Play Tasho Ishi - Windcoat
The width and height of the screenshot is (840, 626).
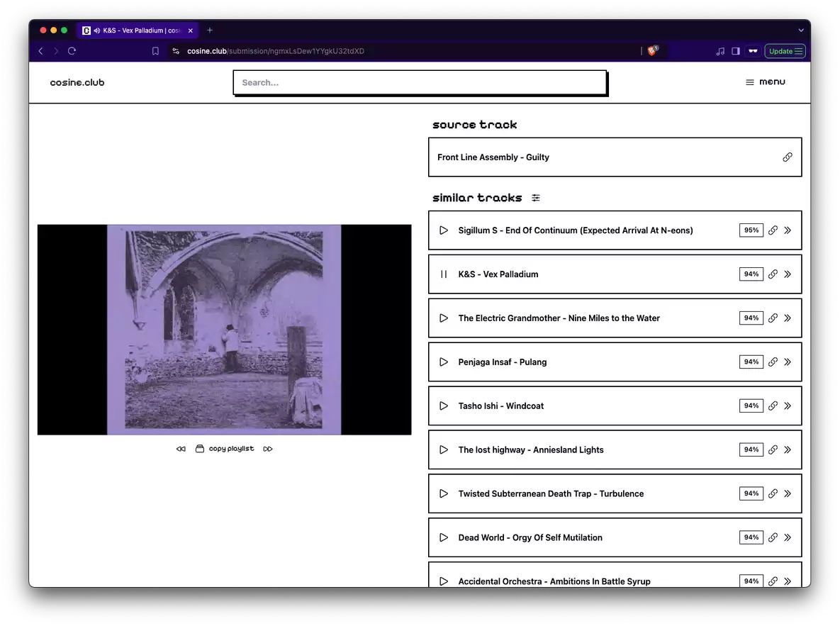pyautogui.click(x=444, y=406)
